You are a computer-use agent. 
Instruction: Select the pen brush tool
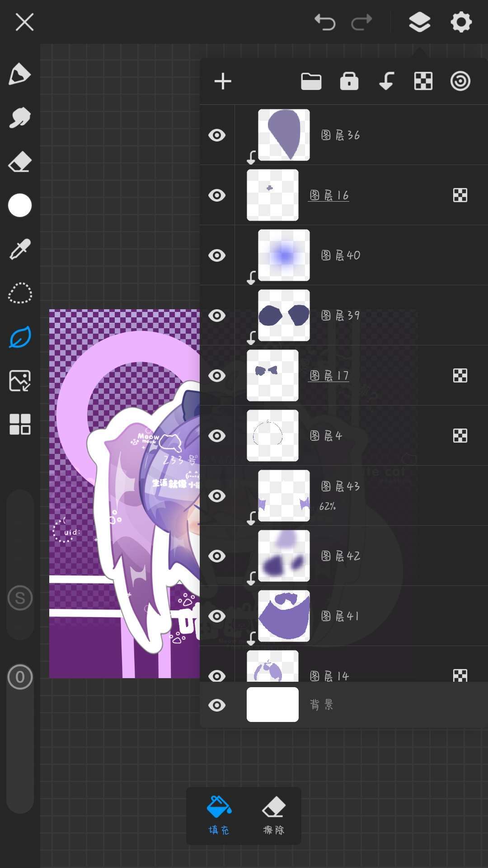point(20,74)
